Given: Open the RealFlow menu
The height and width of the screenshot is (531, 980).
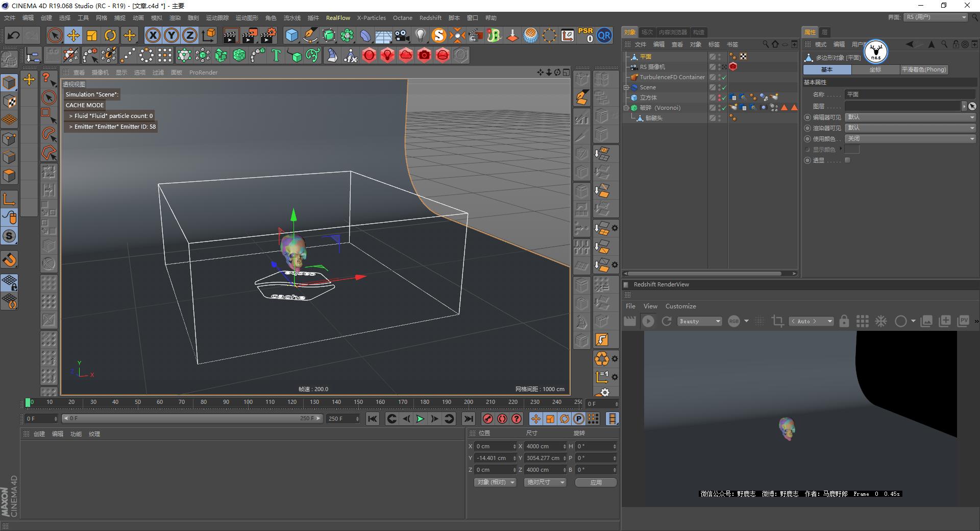Looking at the screenshot, I should click(x=338, y=18).
